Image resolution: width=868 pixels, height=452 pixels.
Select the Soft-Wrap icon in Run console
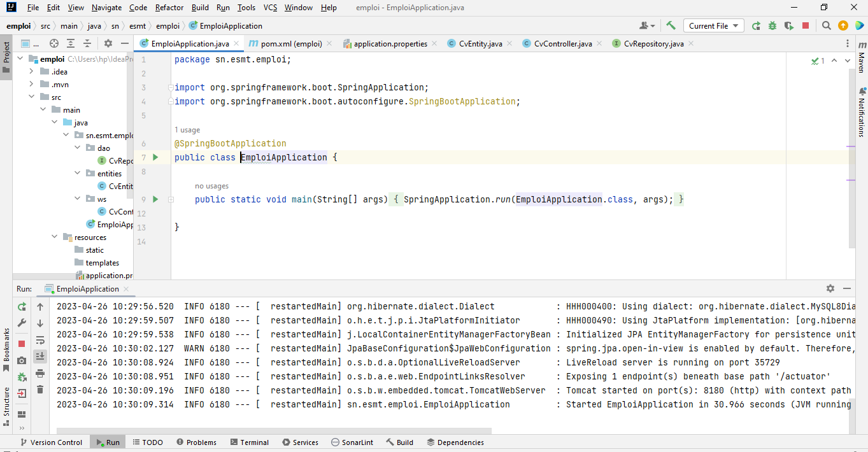coord(39,339)
